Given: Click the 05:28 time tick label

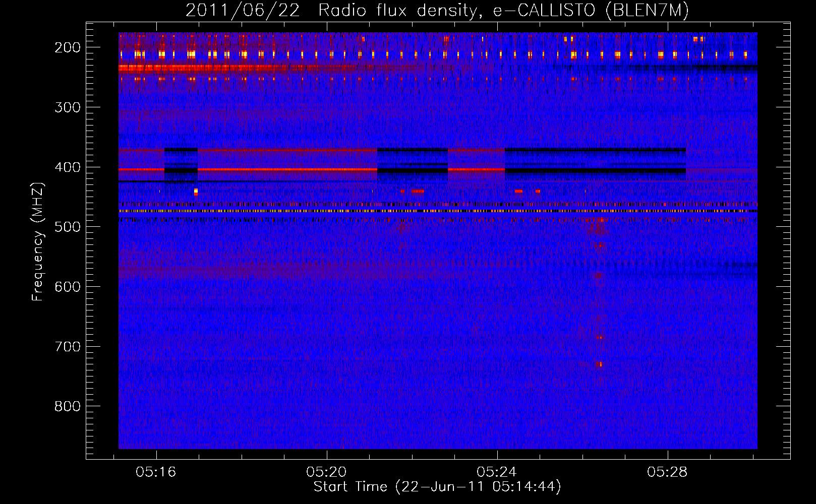Looking at the screenshot, I should 667,472.
